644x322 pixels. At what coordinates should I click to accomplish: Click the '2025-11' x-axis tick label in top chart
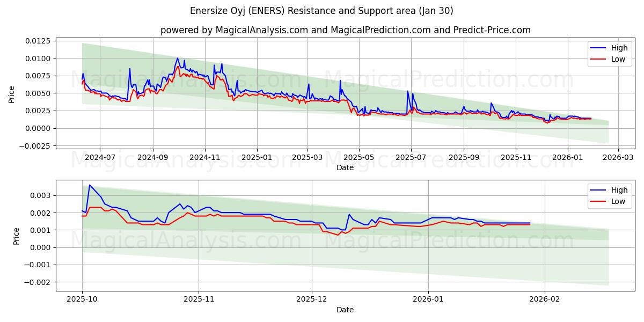(516, 158)
